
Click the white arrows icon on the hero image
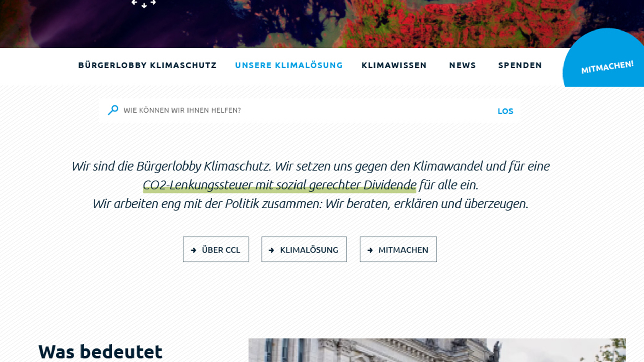click(x=144, y=3)
